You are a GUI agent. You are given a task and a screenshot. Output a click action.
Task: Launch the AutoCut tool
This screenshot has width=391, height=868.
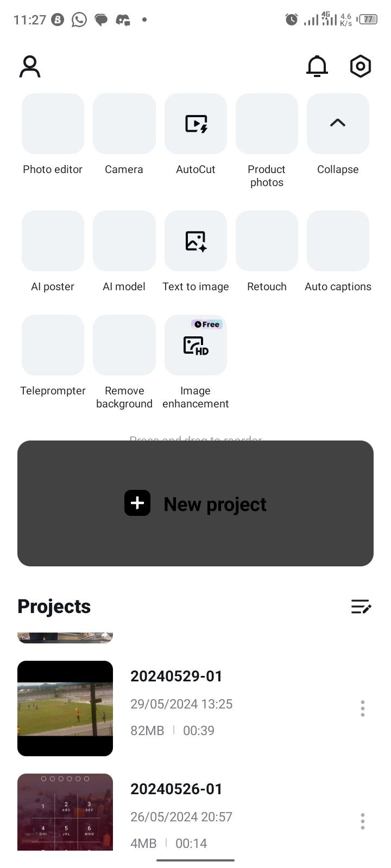195,124
